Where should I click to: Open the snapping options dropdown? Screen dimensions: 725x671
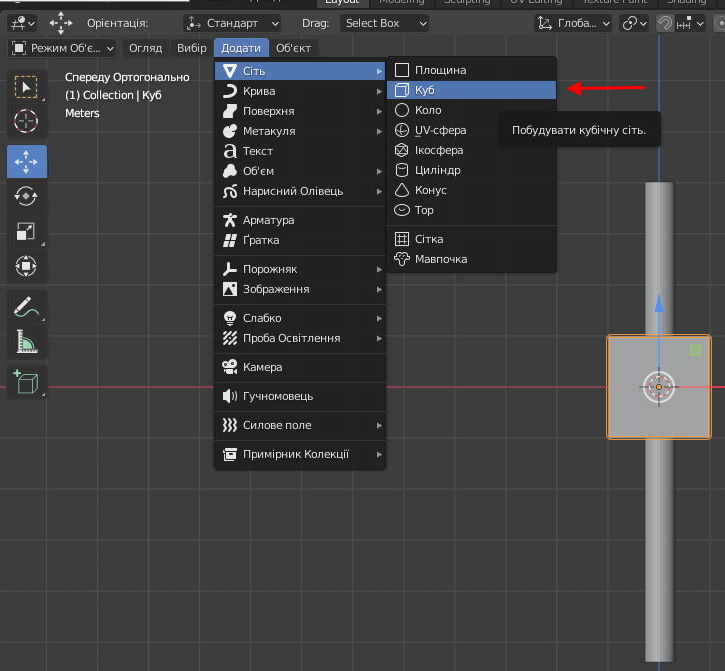(x=689, y=23)
